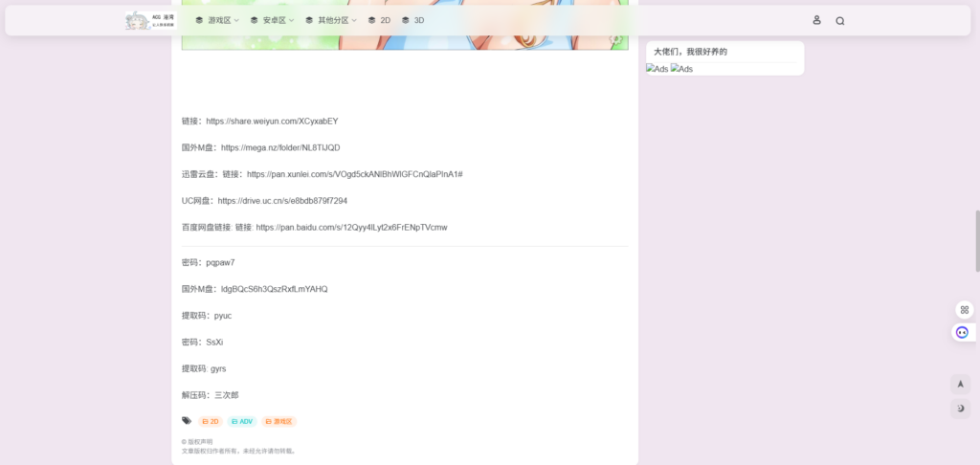The width and height of the screenshot is (980, 465).
Task: Expand the 游戏区 dropdown menu
Action: (216, 20)
